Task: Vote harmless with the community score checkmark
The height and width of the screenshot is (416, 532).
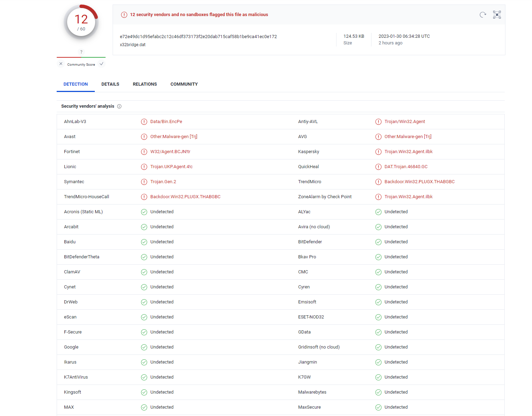Action: click(101, 64)
